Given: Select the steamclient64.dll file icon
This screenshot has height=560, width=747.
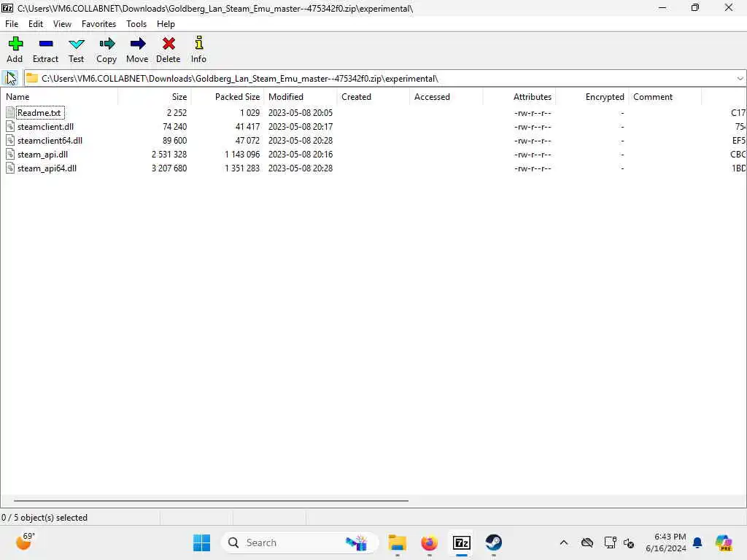Looking at the screenshot, I should pyautogui.click(x=10, y=141).
